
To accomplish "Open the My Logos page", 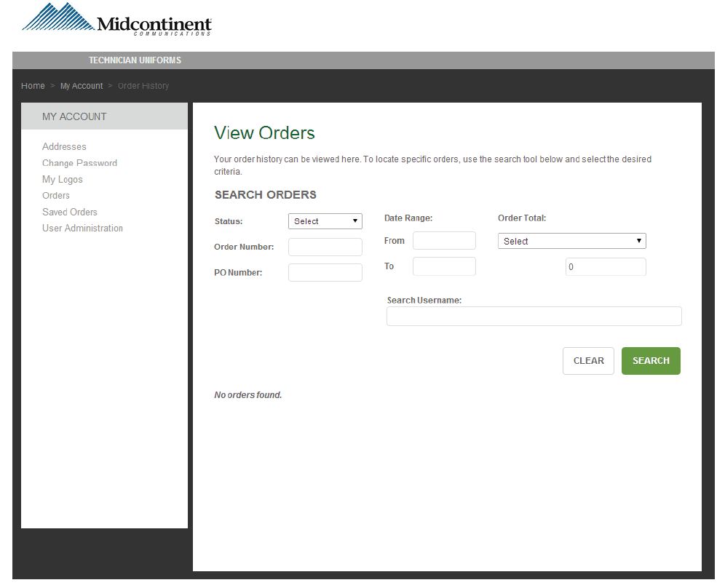I will coord(63,180).
